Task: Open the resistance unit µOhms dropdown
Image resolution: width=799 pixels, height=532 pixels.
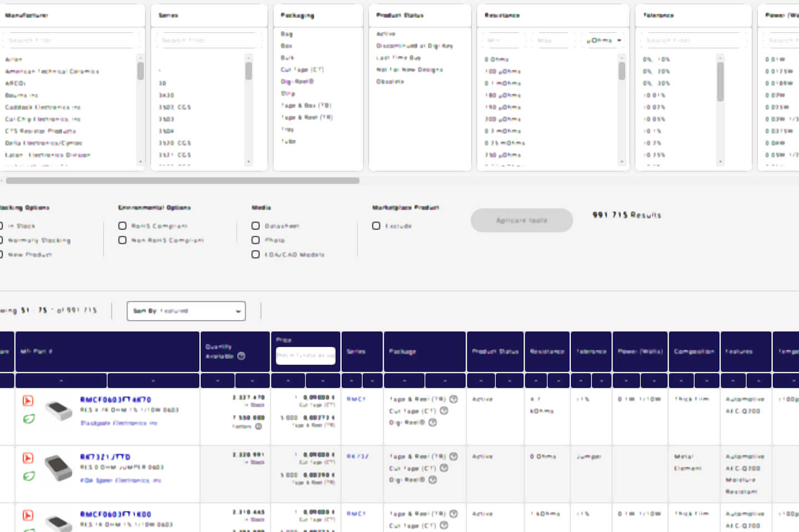Action: 603,40
